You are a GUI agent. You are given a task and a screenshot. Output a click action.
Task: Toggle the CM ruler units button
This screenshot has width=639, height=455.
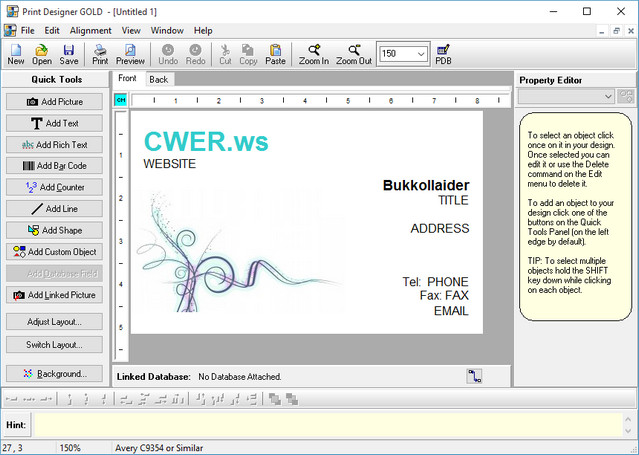[121, 100]
